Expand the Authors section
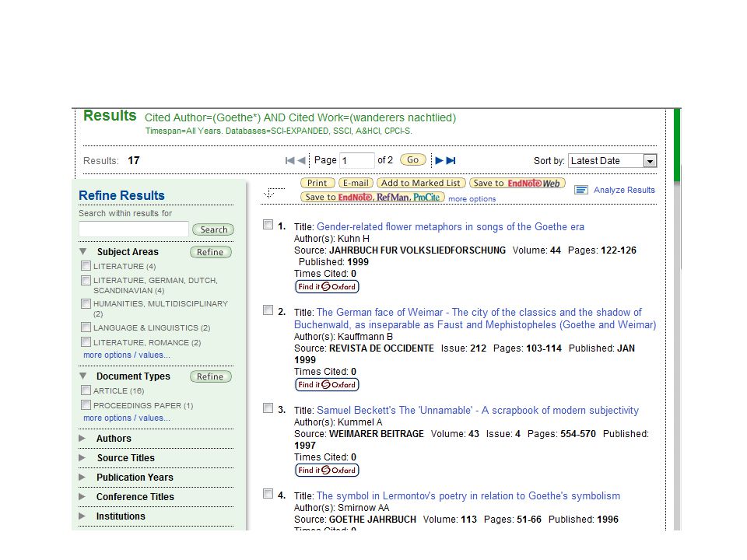Image resolution: width=747 pixels, height=560 pixels. point(82,438)
